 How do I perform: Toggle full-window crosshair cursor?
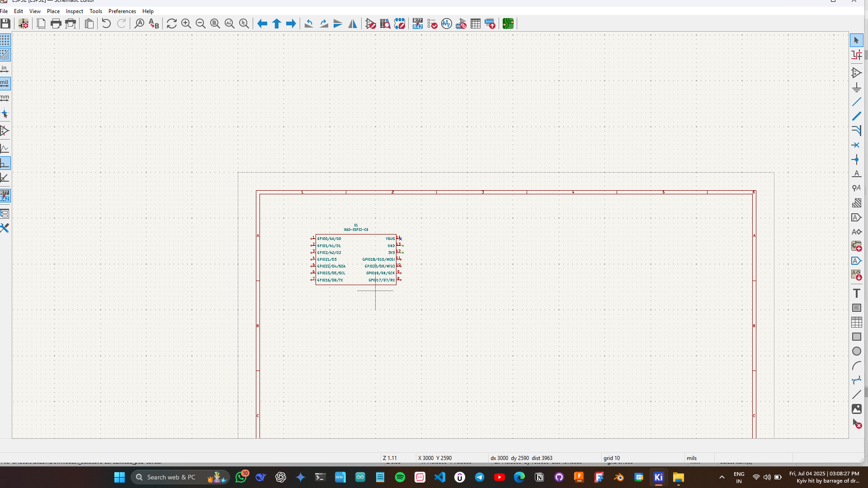5,114
